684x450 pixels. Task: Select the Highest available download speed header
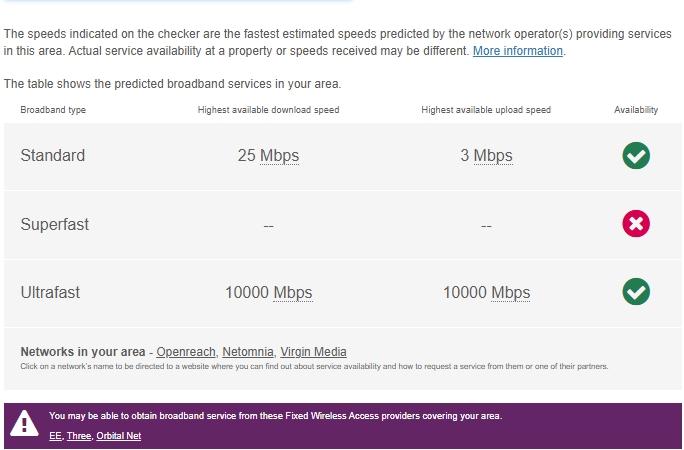[268, 110]
